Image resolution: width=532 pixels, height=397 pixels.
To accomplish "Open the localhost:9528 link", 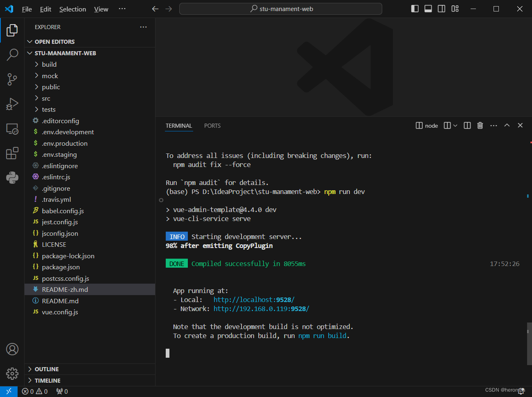I will (x=254, y=300).
